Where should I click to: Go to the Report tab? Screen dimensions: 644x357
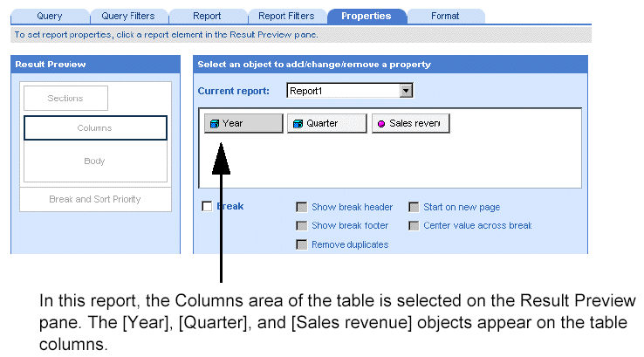pyautogui.click(x=207, y=16)
